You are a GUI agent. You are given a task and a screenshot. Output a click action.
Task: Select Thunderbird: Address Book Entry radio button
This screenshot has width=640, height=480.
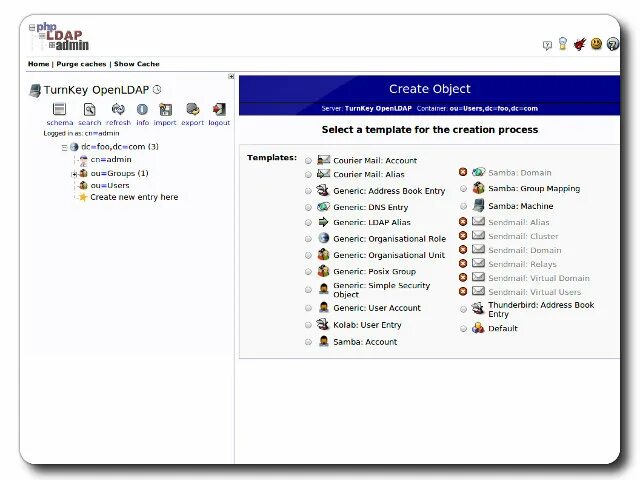click(x=463, y=309)
